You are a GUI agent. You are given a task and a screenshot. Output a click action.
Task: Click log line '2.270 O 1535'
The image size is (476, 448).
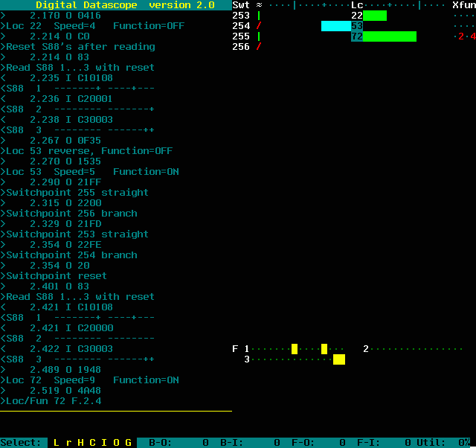(x=51, y=161)
